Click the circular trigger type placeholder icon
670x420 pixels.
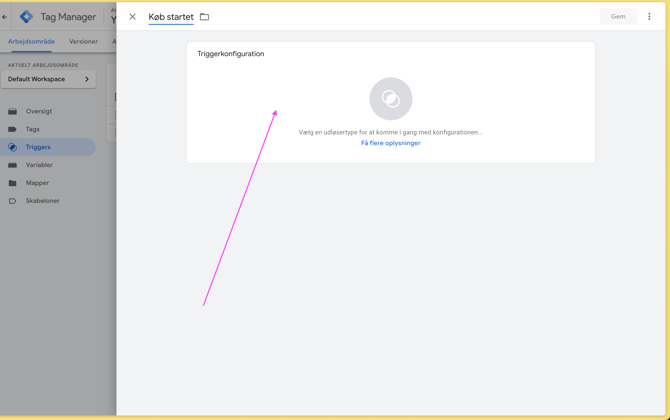(390, 99)
